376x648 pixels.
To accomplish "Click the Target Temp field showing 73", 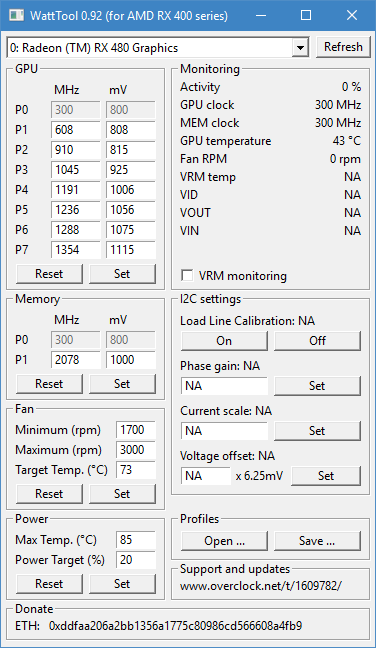I will tap(136, 470).
